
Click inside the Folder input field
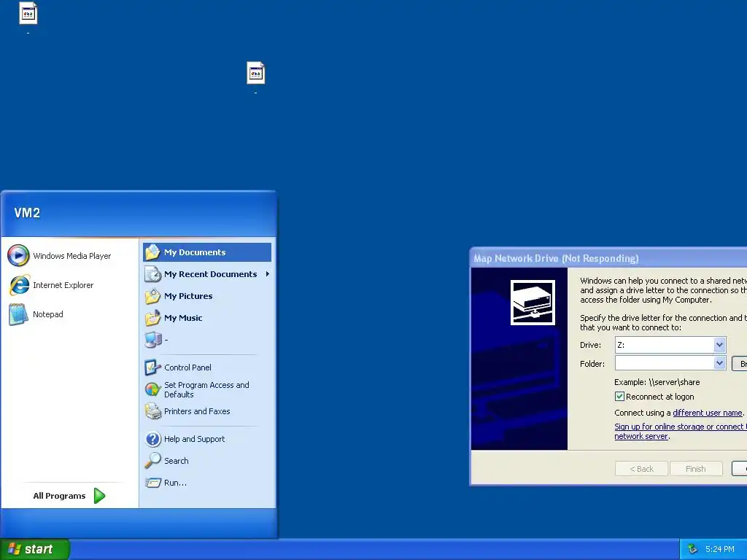664,363
